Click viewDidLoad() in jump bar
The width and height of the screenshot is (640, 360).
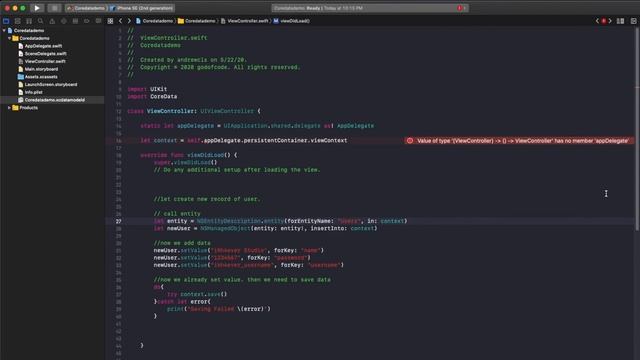[291, 21]
